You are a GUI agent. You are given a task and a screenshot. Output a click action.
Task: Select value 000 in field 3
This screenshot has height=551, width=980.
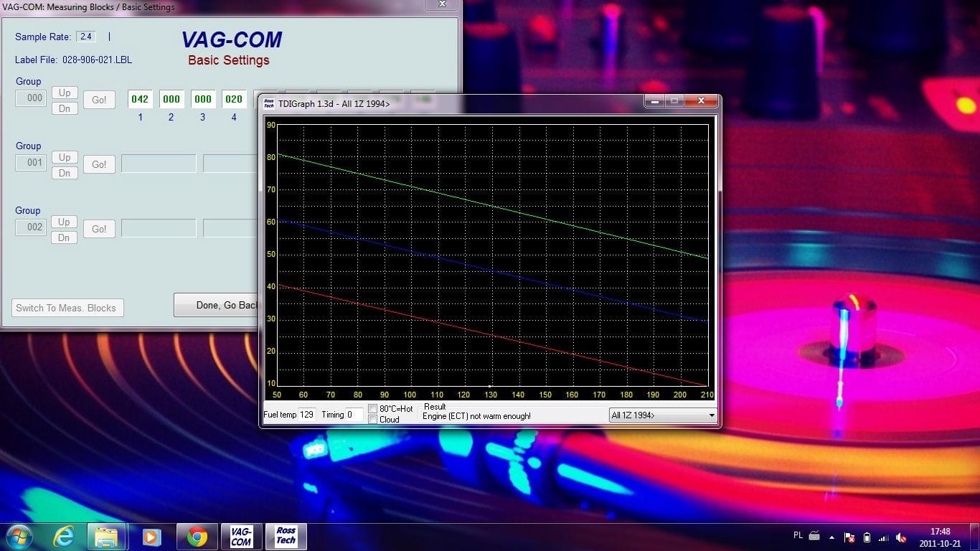(x=203, y=100)
